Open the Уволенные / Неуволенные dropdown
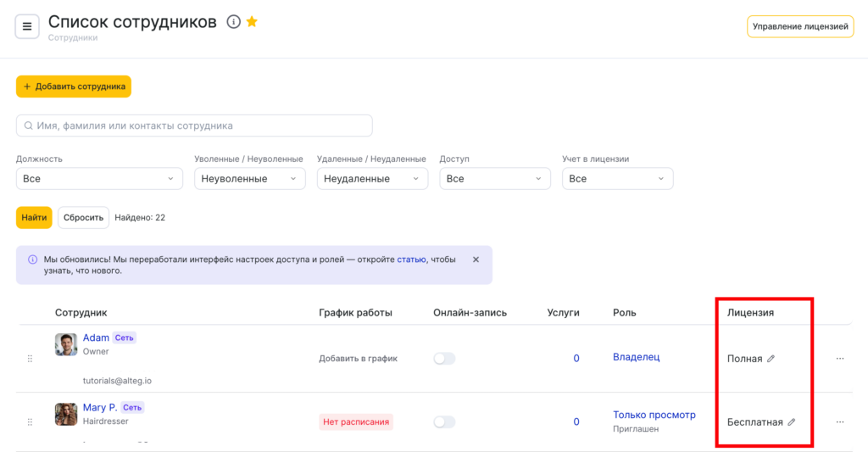This screenshot has height=452, width=868. tap(250, 179)
